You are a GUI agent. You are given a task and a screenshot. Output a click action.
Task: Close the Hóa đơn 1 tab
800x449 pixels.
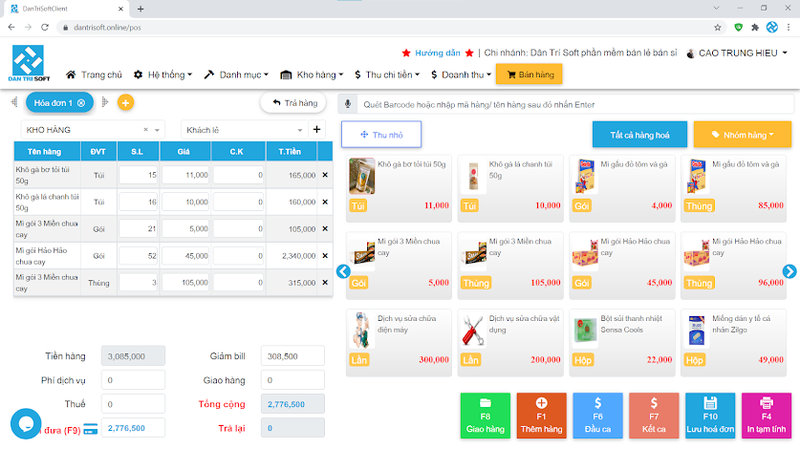click(x=81, y=103)
